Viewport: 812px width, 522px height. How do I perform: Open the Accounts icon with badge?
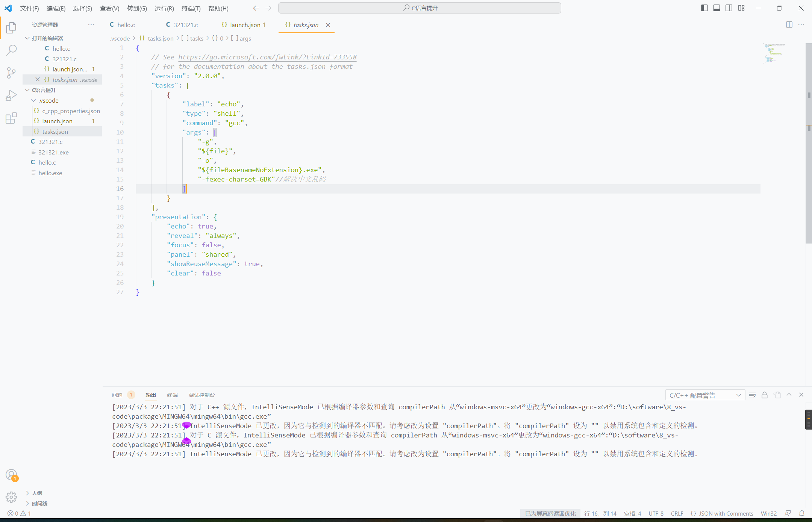point(11,475)
